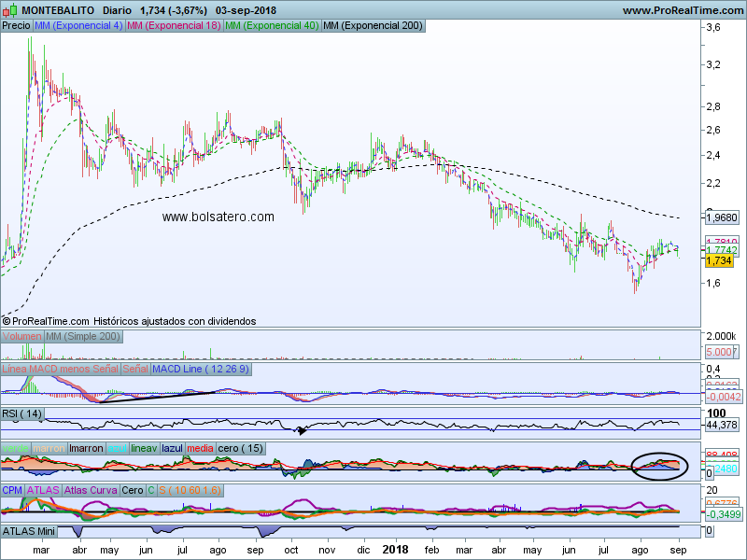Open the MACD Line (12 26 9) label
This screenshot has height=560, width=747.
[200, 370]
